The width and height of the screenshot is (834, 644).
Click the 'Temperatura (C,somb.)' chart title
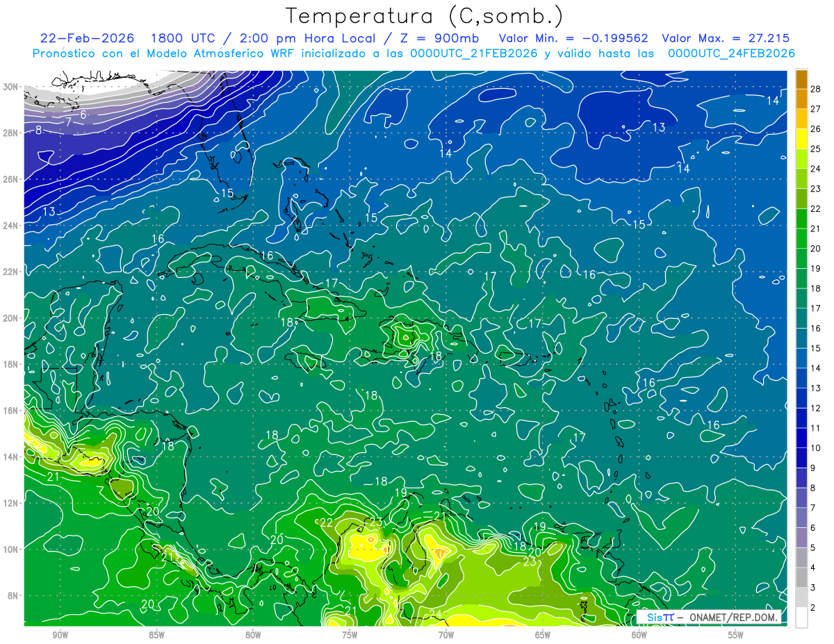(425, 16)
